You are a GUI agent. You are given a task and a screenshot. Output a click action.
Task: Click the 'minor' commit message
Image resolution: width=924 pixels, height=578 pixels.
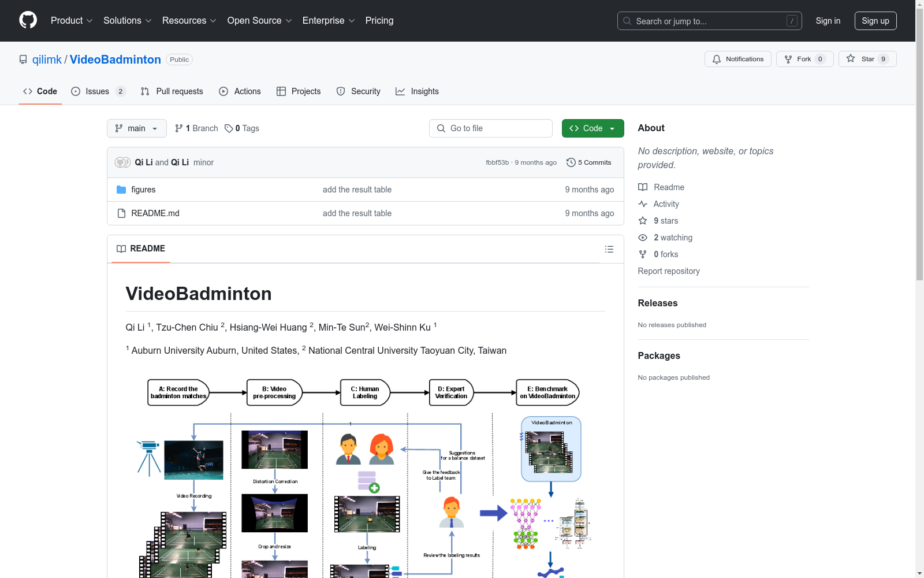[x=203, y=162]
